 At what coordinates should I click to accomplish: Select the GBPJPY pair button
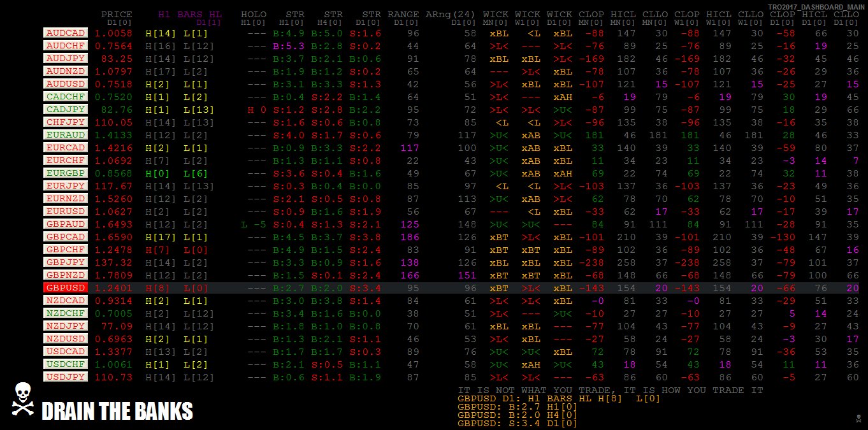[66, 262]
